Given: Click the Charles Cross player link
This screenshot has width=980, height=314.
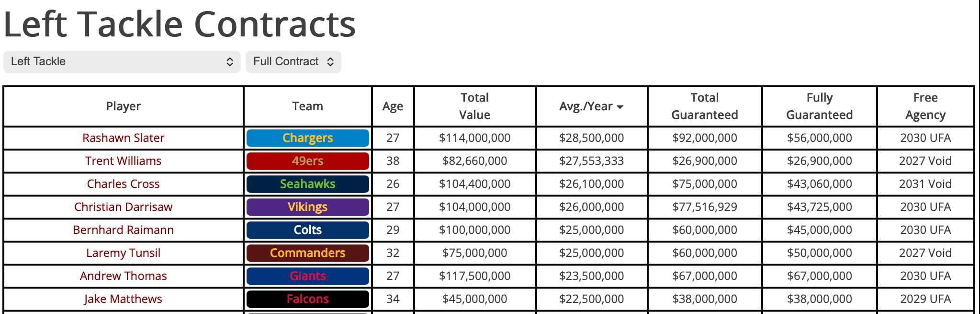Looking at the screenshot, I should pos(123,184).
